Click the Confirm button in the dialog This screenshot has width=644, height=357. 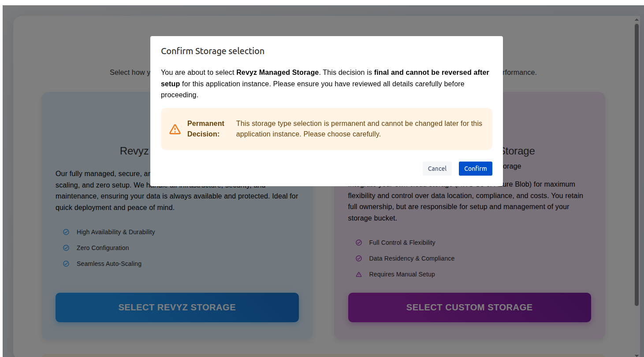pos(475,169)
